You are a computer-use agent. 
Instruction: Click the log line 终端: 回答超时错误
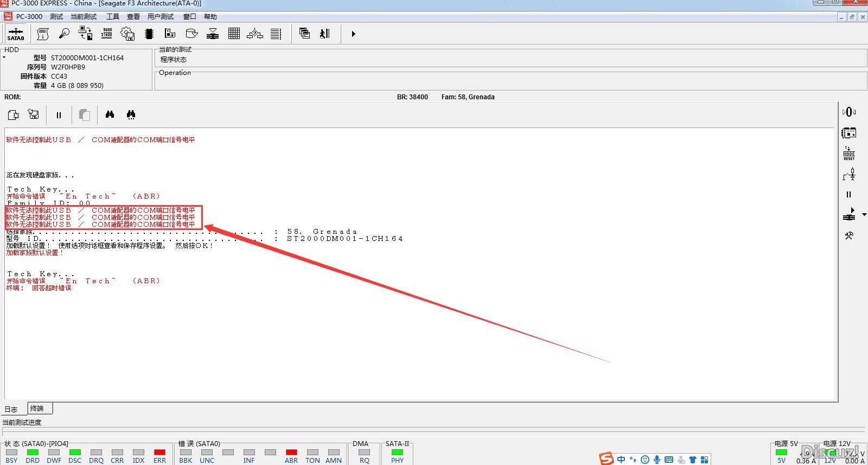(39, 288)
